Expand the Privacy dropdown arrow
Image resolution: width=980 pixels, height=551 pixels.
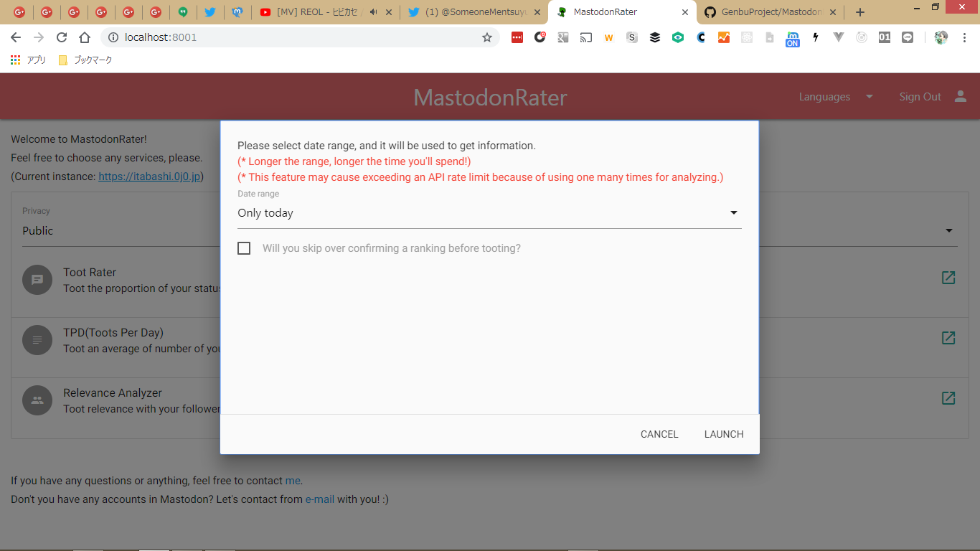949,231
